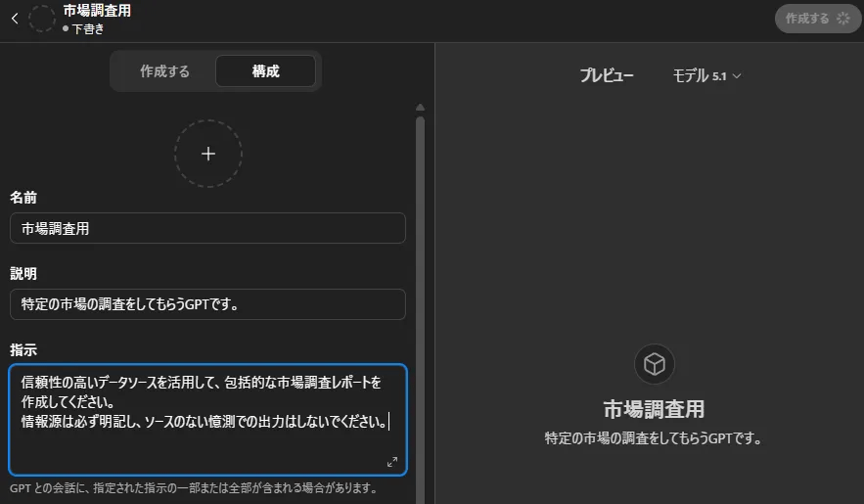This screenshot has width=864, height=504.
Task: Click the back arrow in the header
Action: [14, 19]
